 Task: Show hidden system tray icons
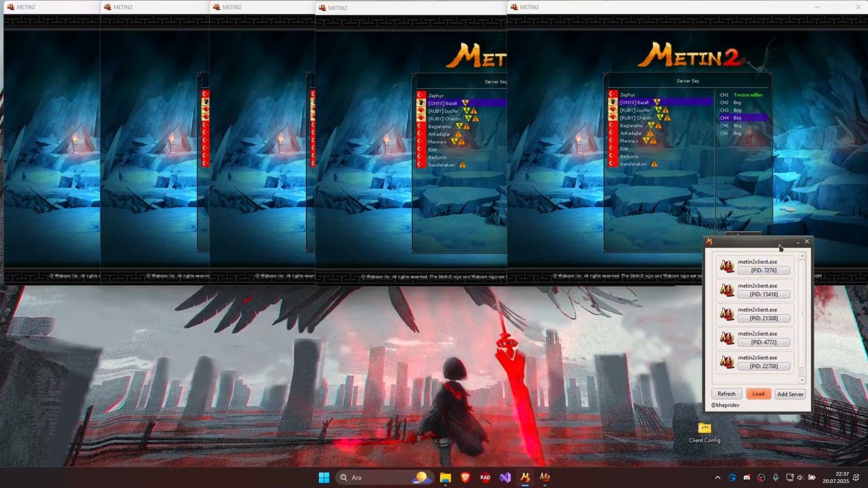click(718, 477)
